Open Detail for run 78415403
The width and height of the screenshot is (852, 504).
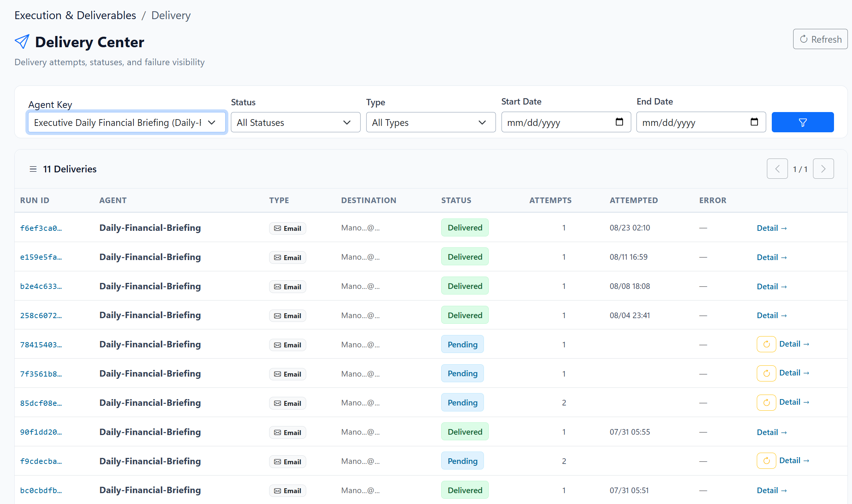click(794, 344)
